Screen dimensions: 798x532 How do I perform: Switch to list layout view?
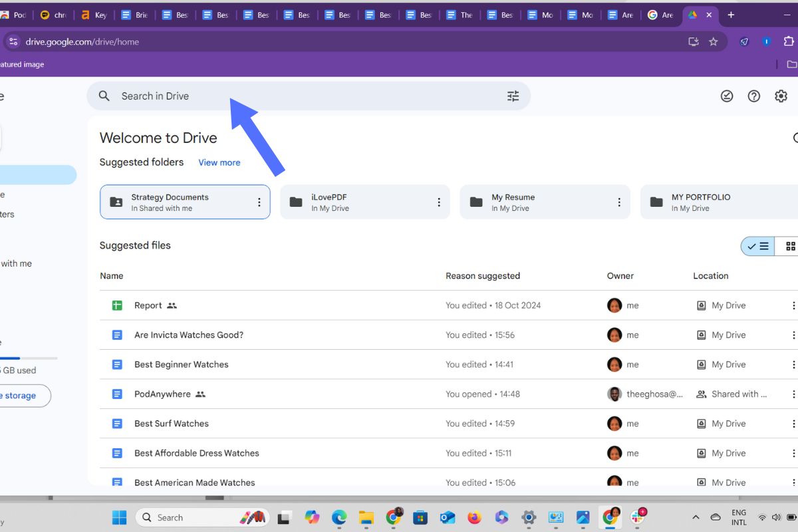[758, 246]
